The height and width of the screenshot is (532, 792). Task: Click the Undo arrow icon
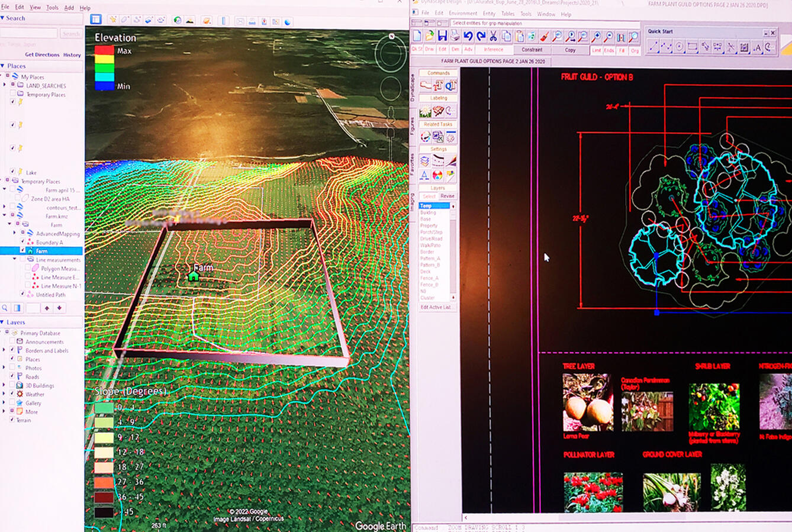tap(468, 37)
